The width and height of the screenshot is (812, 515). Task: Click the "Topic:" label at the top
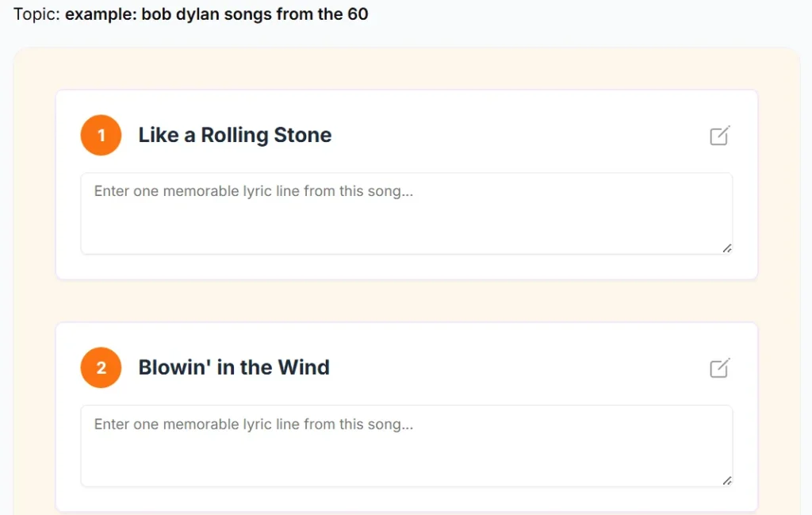(x=36, y=13)
